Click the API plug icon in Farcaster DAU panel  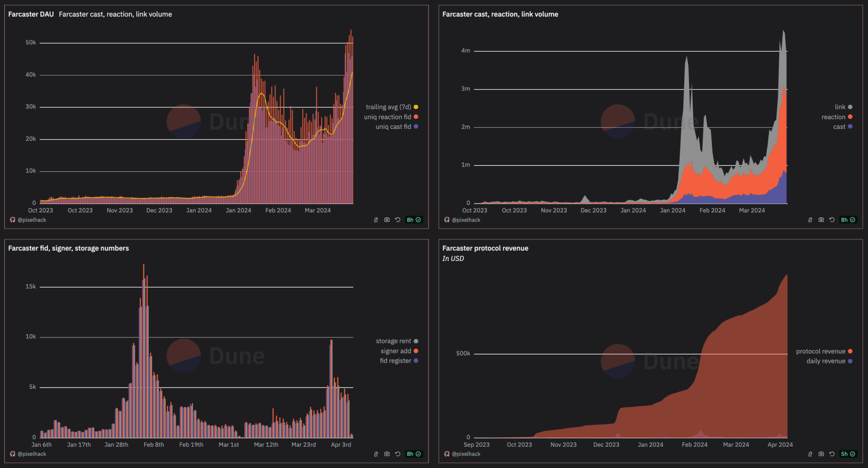coord(376,220)
